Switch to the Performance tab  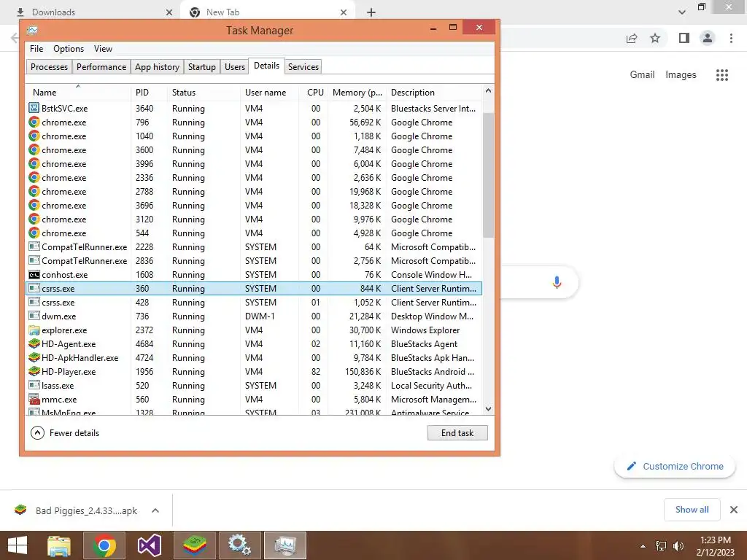tap(101, 66)
